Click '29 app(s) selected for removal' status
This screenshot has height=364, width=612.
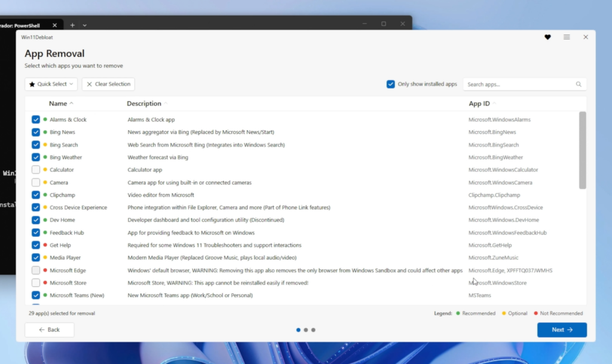click(62, 313)
